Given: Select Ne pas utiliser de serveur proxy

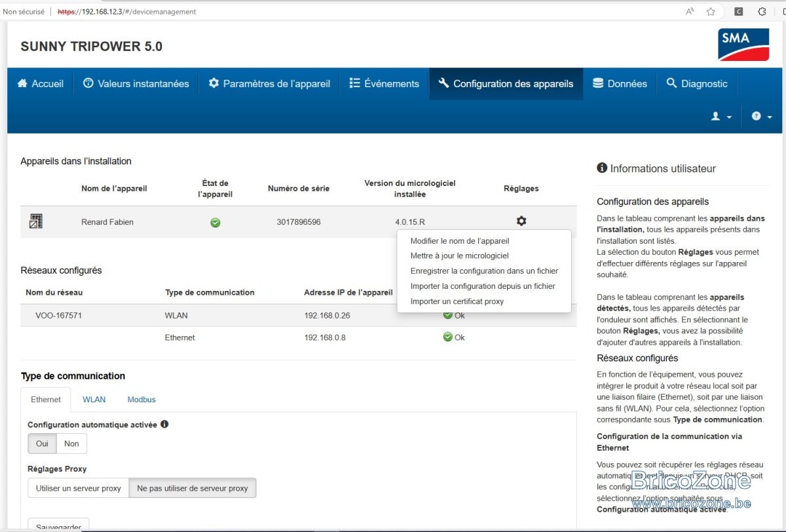Looking at the screenshot, I should [x=193, y=488].
